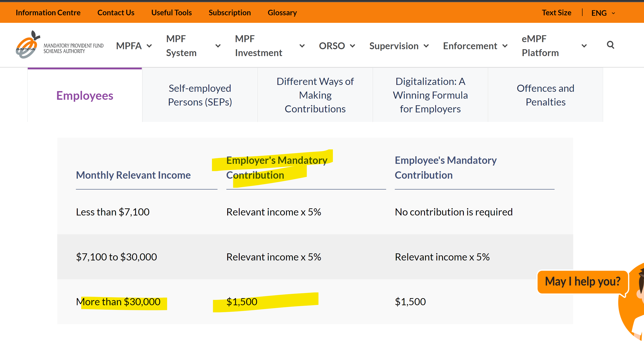Select the Less than $7,100 cell

[x=113, y=212]
